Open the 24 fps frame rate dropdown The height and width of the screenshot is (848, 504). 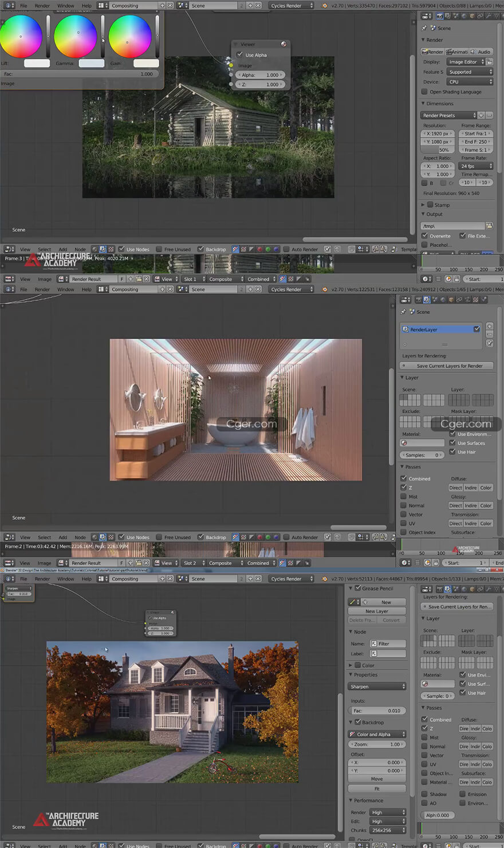[475, 166]
